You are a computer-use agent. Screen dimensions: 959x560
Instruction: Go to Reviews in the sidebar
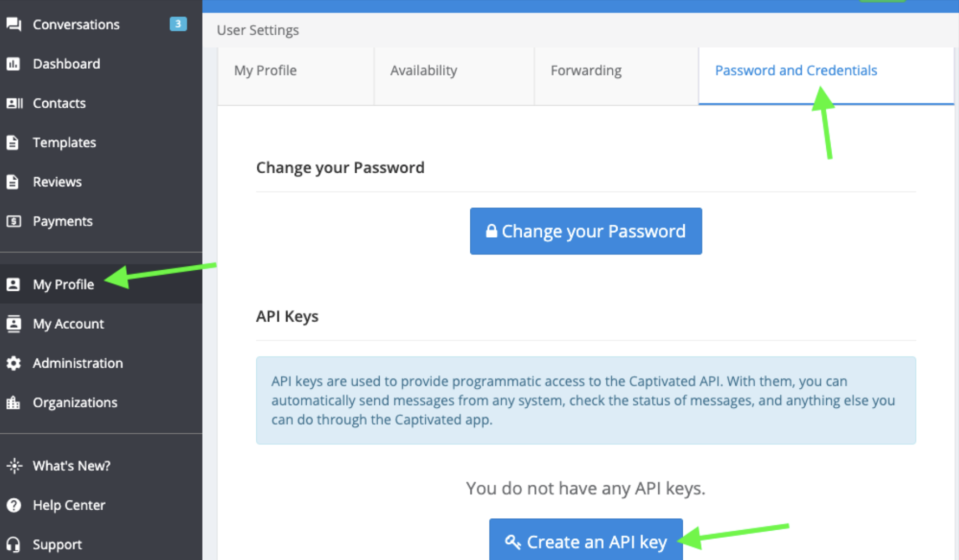[57, 182]
